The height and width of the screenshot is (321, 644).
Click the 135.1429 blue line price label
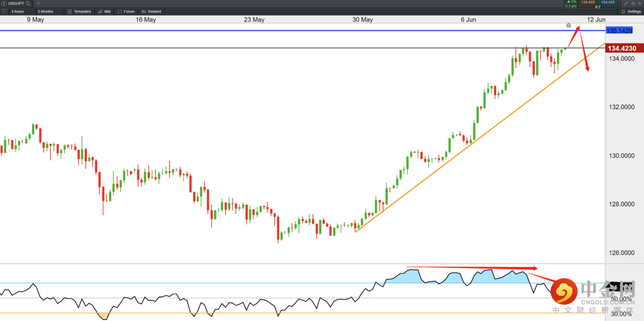click(621, 30)
